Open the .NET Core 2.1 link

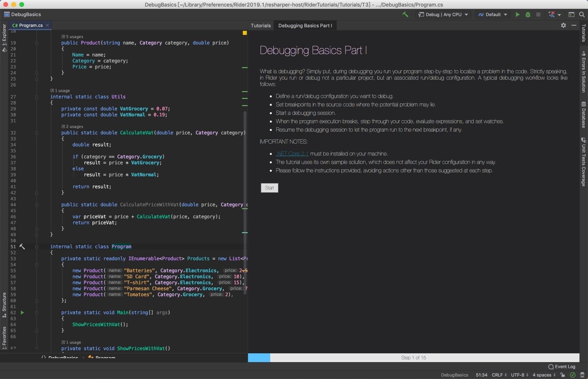(x=292, y=154)
